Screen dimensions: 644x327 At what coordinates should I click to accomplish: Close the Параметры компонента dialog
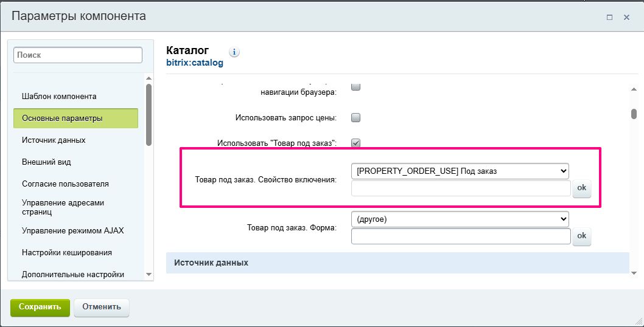tap(626, 18)
